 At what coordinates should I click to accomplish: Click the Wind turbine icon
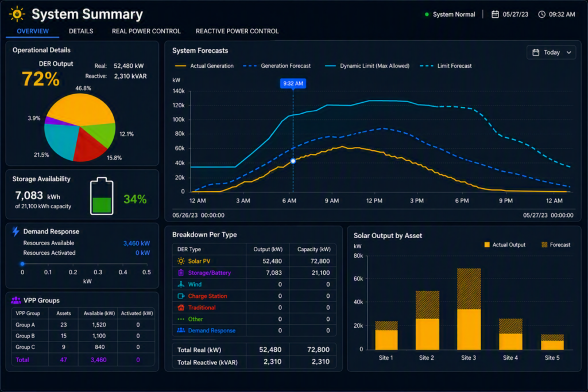[x=181, y=284]
